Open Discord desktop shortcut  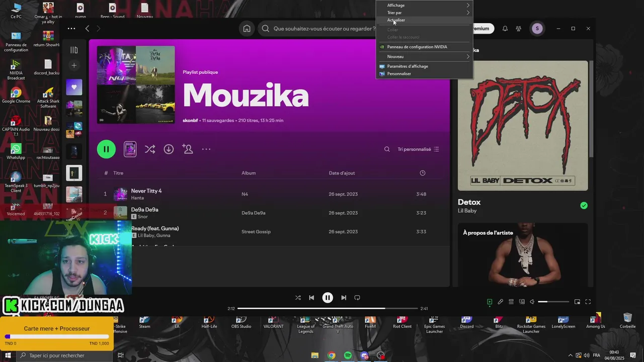pos(466,322)
